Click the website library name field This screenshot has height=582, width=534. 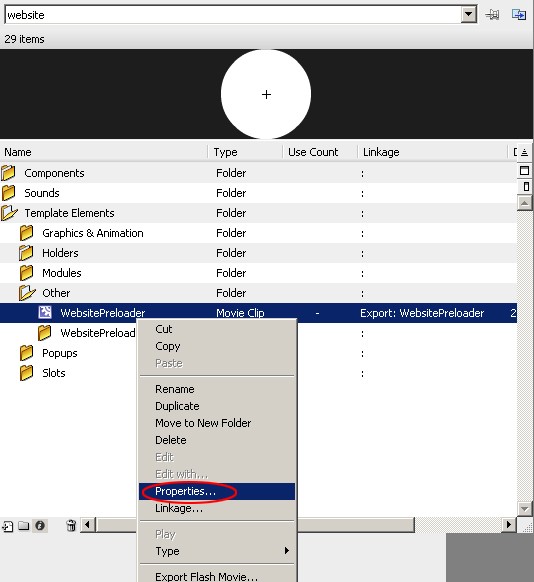233,15
